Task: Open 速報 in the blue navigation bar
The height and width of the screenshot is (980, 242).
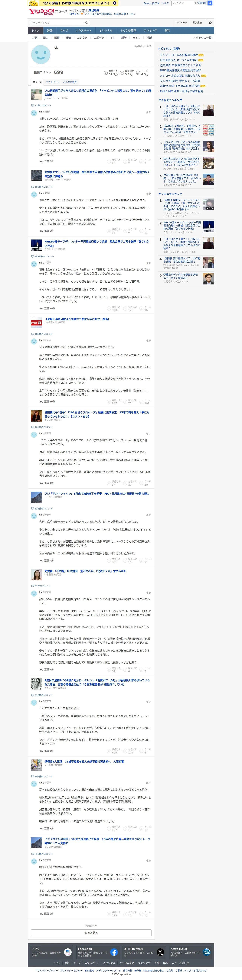Action: pyautogui.click(x=50, y=30)
